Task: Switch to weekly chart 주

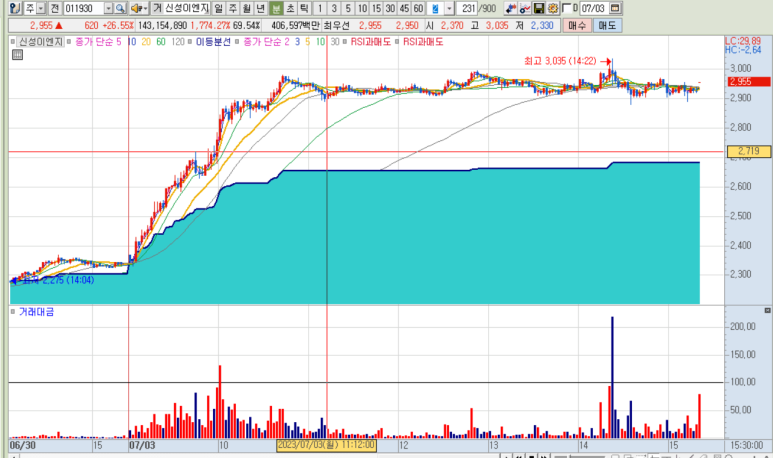Action: click(233, 8)
